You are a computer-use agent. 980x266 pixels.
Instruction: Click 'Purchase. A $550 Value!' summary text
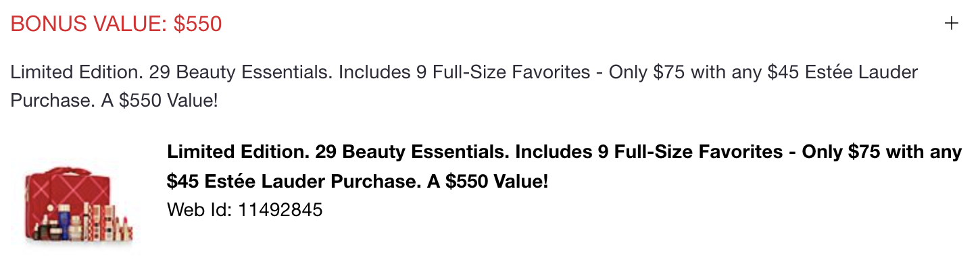[114, 101]
